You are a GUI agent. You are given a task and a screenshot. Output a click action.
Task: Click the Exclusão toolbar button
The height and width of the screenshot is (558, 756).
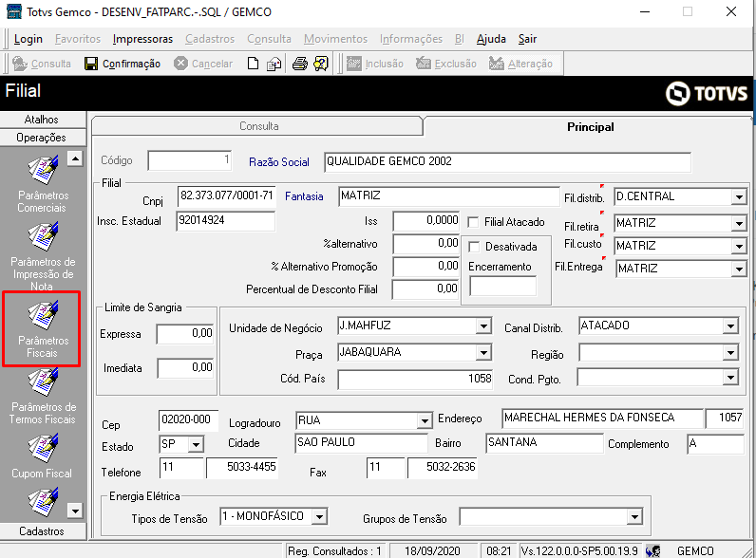(446, 64)
